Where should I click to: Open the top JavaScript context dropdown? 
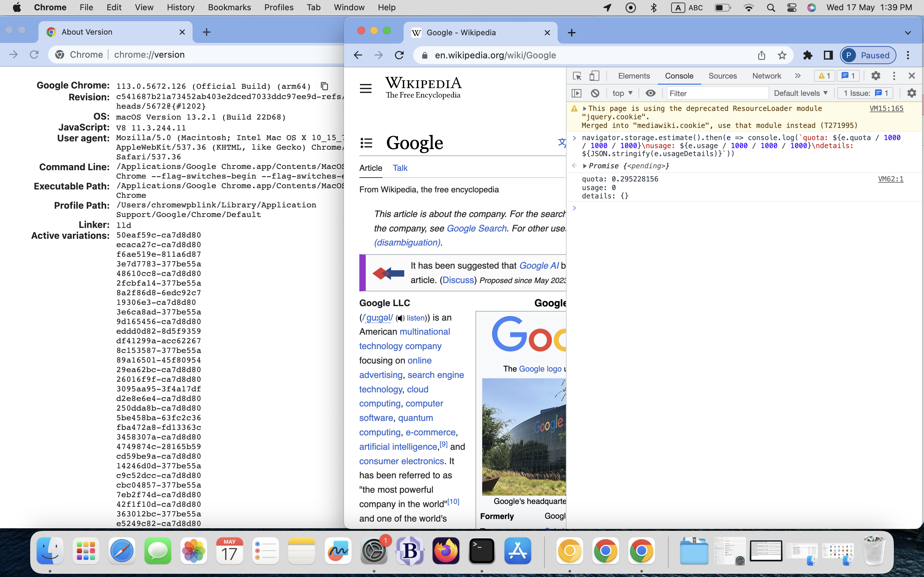pos(622,93)
